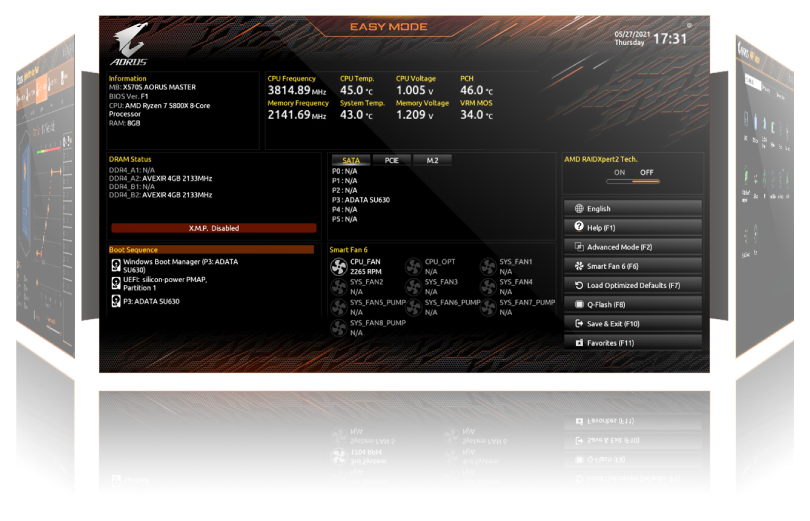Open Help (F1)
Image resolution: width=810 pixels, height=521 pixels.
[x=633, y=228]
